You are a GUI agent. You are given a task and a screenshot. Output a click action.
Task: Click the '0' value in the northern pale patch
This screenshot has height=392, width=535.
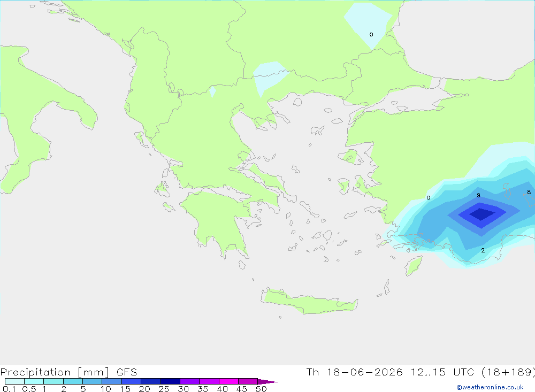pyautogui.click(x=371, y=34)
